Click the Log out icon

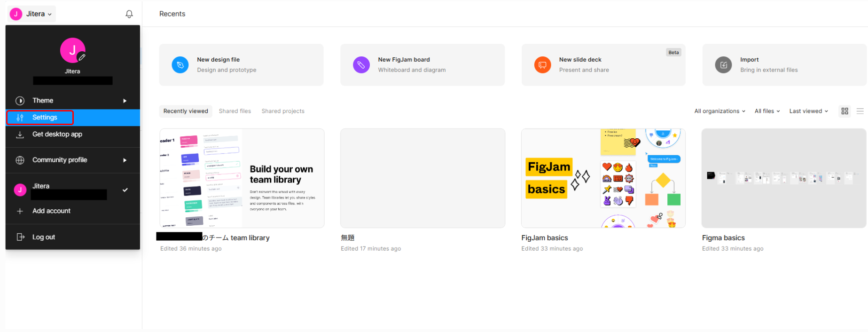click(x=20, y=237)
